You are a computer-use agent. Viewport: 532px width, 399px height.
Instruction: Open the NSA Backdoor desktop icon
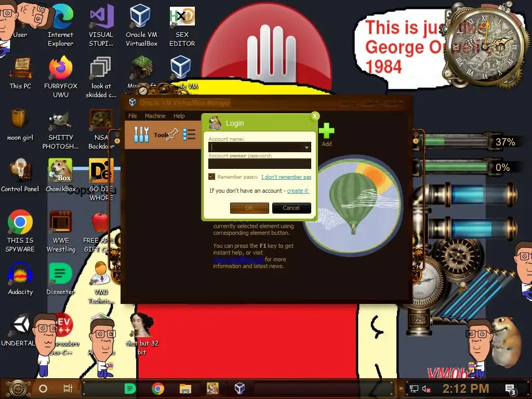(x=101, y=129)
